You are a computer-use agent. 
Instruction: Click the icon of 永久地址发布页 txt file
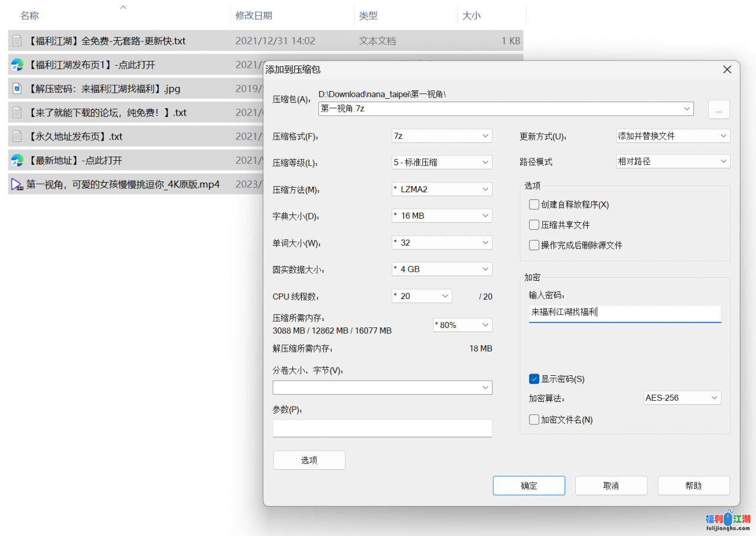[x=17, y=137]
